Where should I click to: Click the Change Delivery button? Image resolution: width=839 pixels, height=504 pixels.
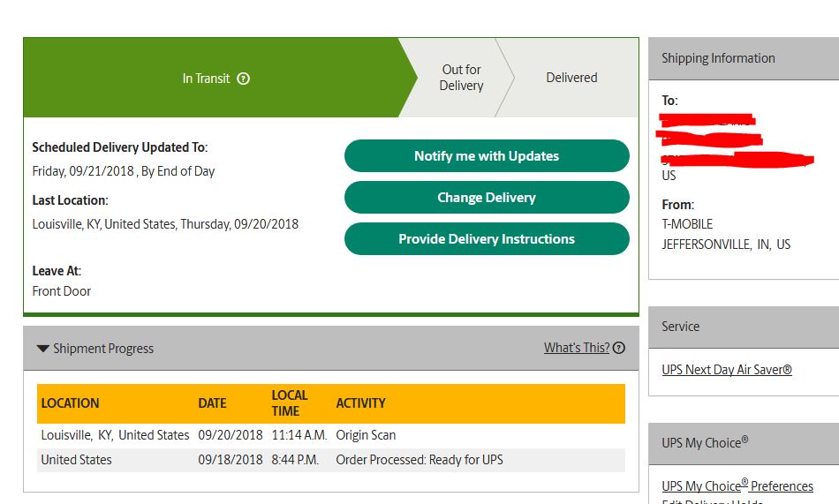click(x=487, y=198)
